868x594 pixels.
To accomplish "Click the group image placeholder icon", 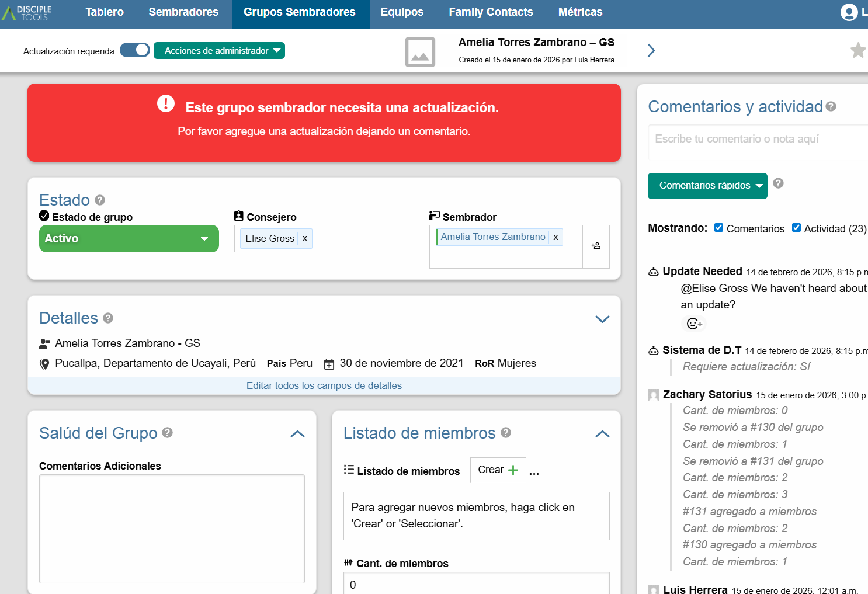I will (x=420, y=52).
